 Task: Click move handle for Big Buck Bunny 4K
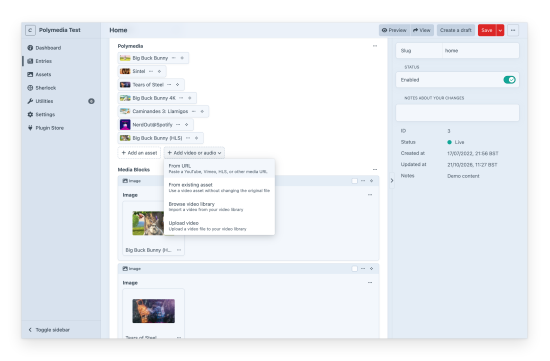coord(189,98)
